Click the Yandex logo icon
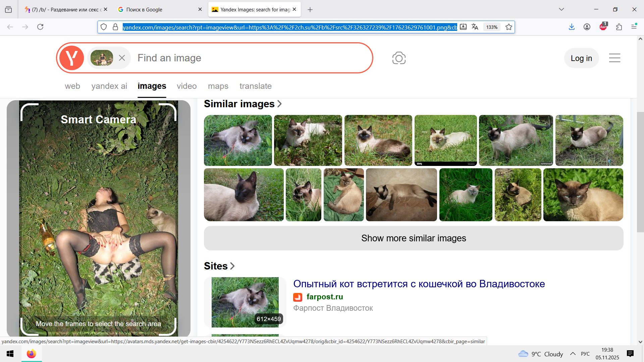Screen dimensions: 644x362 71,58
